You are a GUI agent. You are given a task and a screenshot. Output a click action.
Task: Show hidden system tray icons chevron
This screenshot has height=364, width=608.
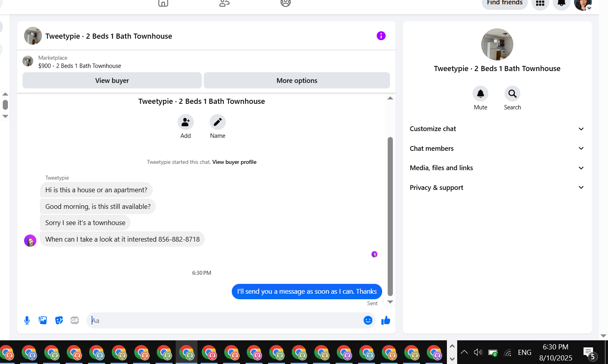pyautogui.click(x=464, y=352)
